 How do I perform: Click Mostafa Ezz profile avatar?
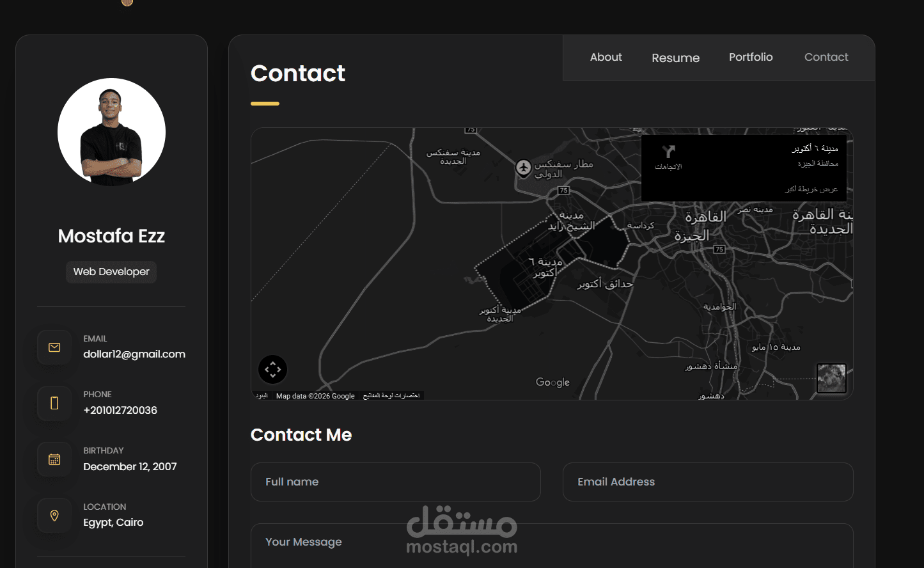(x=111, y=132)
